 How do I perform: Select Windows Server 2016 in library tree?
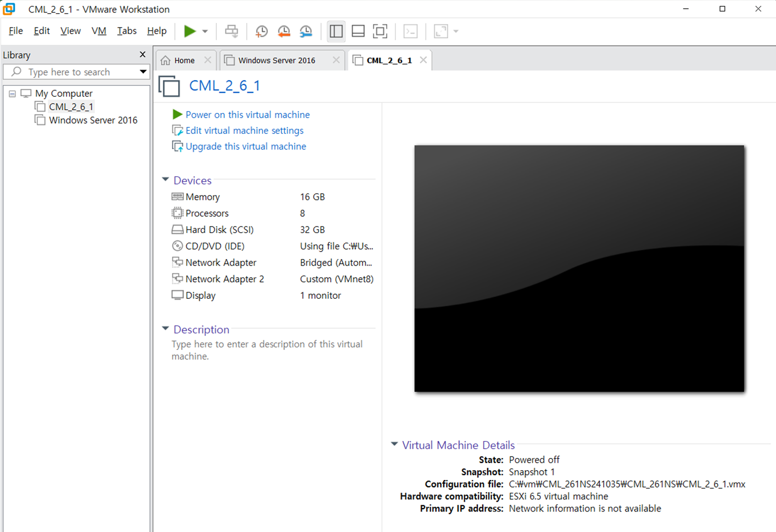[x=93, y=120]
